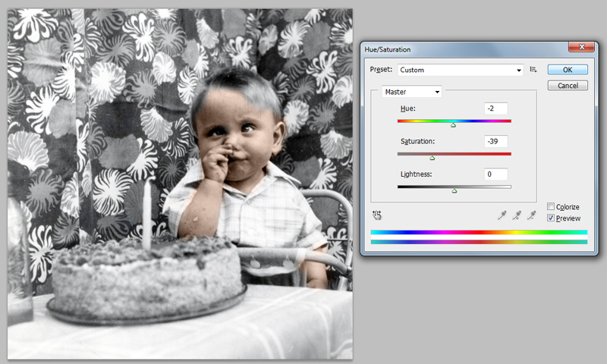The height and width of the screenshot is (364, 607).
Task: Click Cancel to discard changes
Action: coord(568,86)
